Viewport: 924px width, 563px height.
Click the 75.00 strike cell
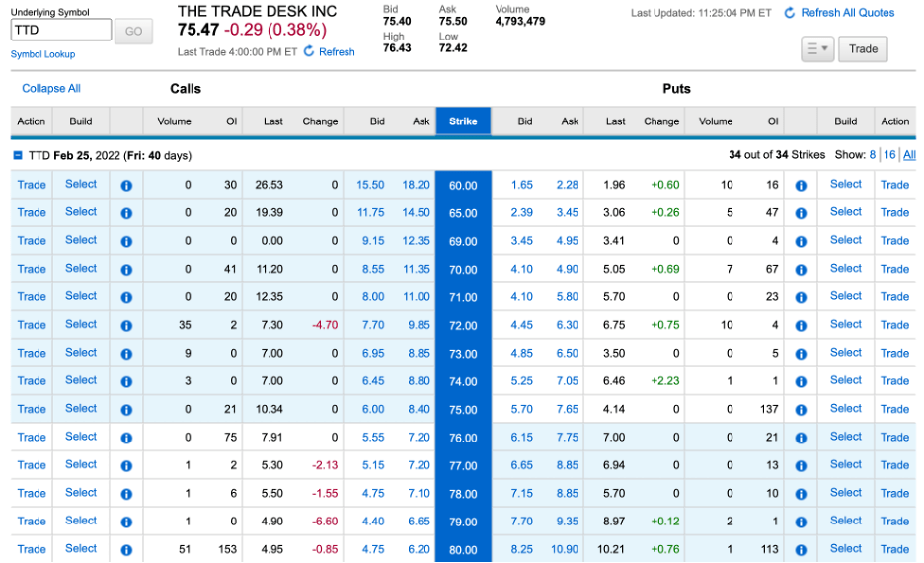point(463,410)
